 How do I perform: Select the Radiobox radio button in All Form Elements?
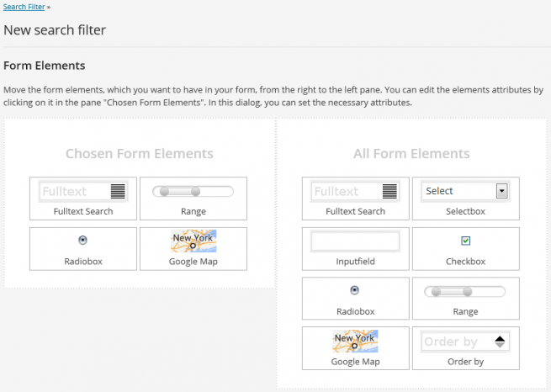click(x=355, y=290)
